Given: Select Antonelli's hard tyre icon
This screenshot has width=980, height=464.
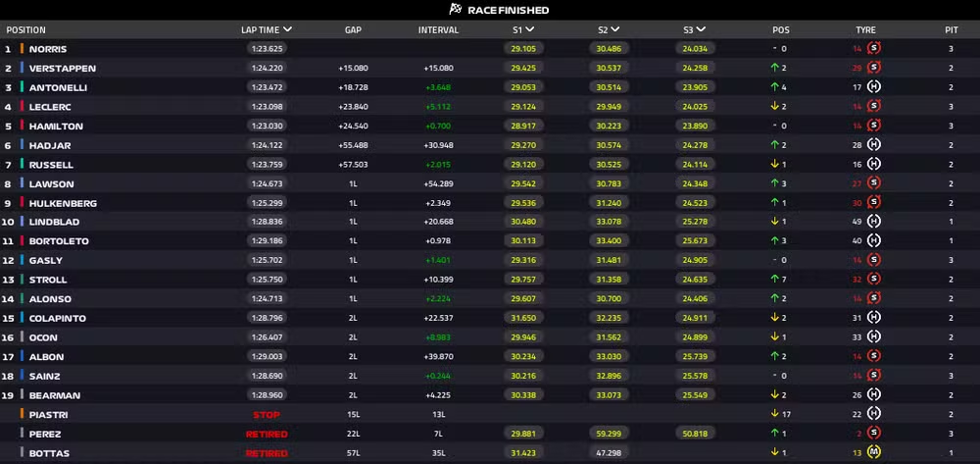Looking at the screenshot, I should coord(874,87).
